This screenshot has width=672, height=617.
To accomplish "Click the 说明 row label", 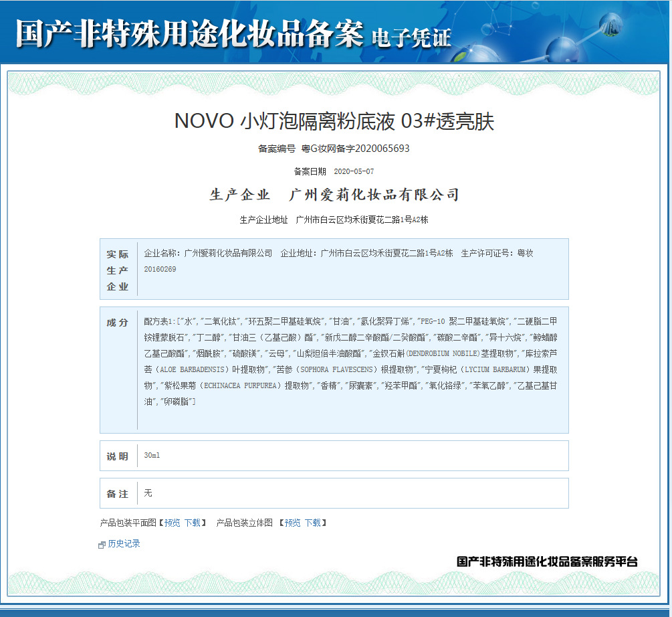I will pos(118,456).
